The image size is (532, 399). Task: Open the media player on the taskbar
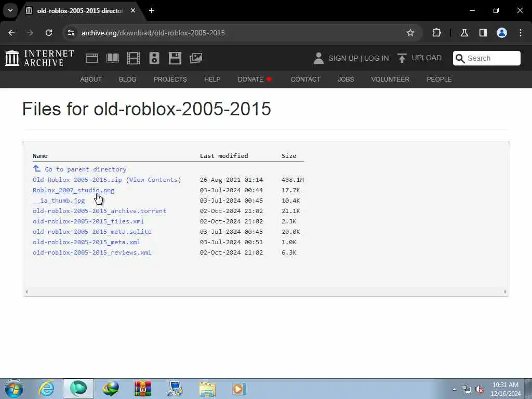tap(238, 389)
